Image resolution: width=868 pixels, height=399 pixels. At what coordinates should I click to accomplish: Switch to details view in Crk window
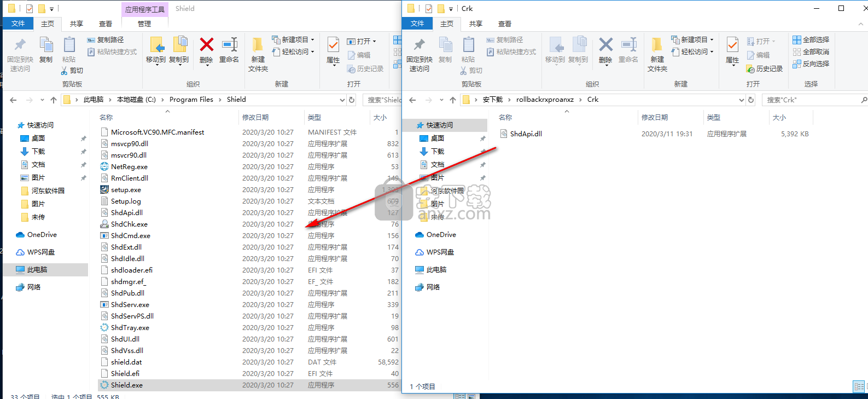(859, 386)
